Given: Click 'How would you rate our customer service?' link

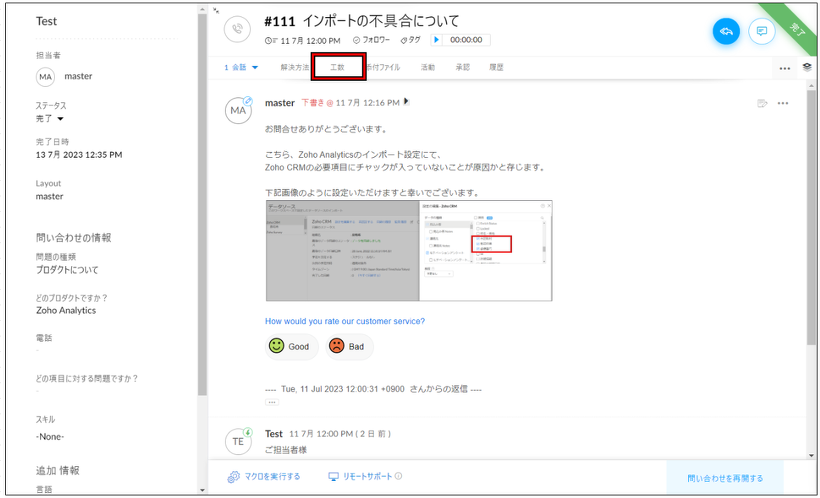Looking at the screenshot, I should pyautogui.click(x=345, y=321).
